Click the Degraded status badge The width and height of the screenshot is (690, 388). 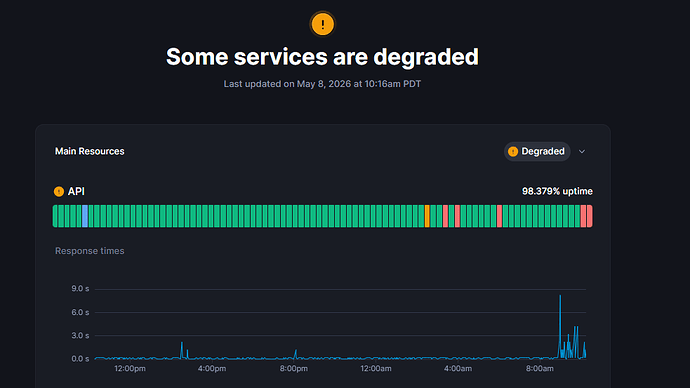[537, 151]
